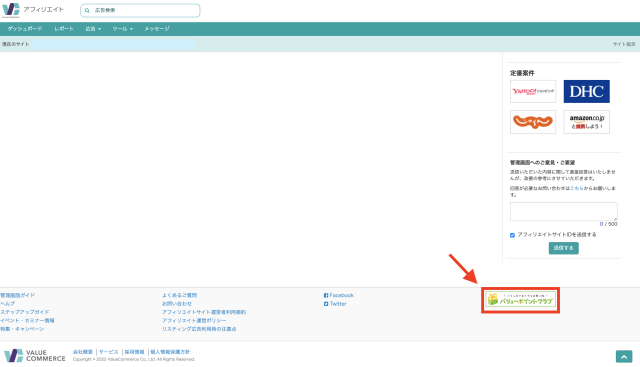The image size is (640, 367).
Task: Open the 管理画面ガイド footer link
Action: click(18, 295)
